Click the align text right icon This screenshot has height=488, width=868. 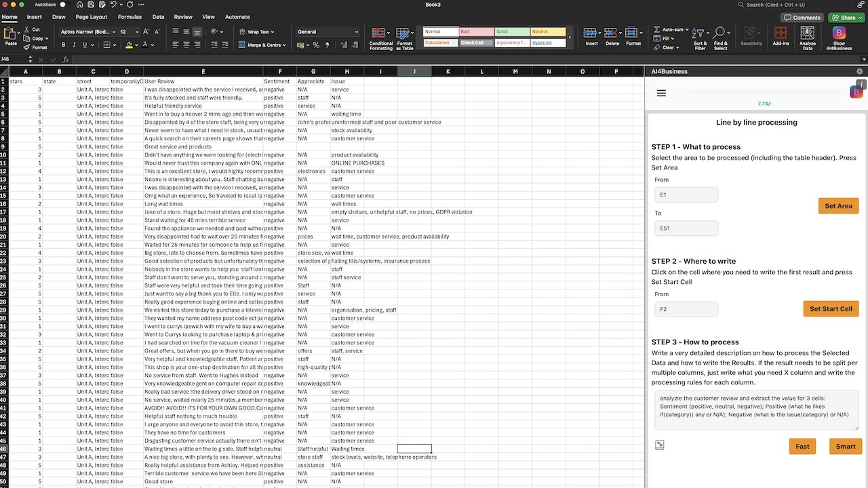pyautogui.click(x=197, y=45)
